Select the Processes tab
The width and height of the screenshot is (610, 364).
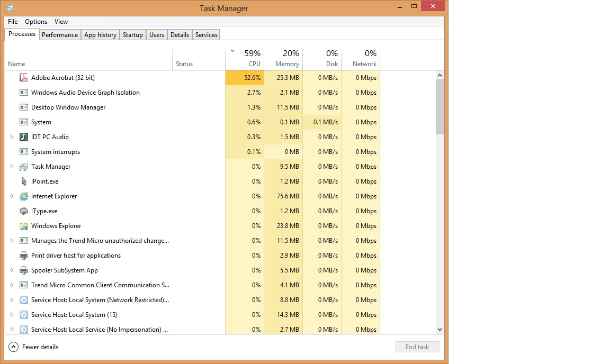click(x=22, y=34)
